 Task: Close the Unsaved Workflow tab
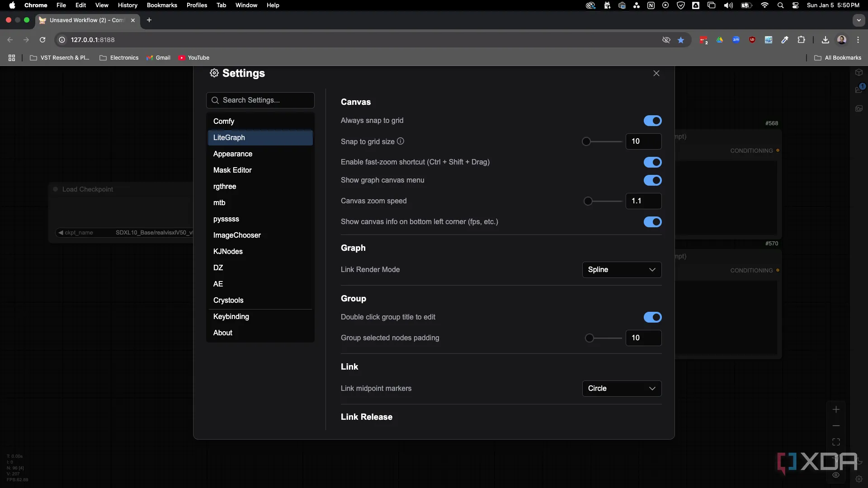[x=133, y=20]
